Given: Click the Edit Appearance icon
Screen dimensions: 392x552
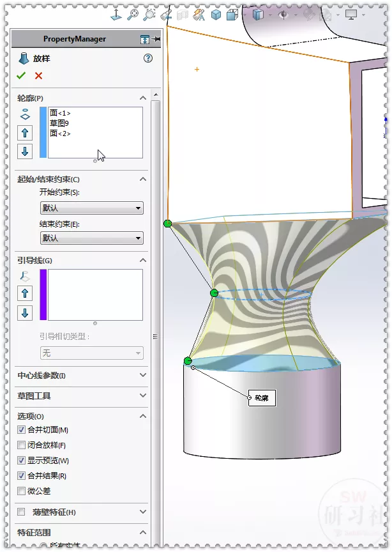Looking at the screenshot, I should pos(309,15).
